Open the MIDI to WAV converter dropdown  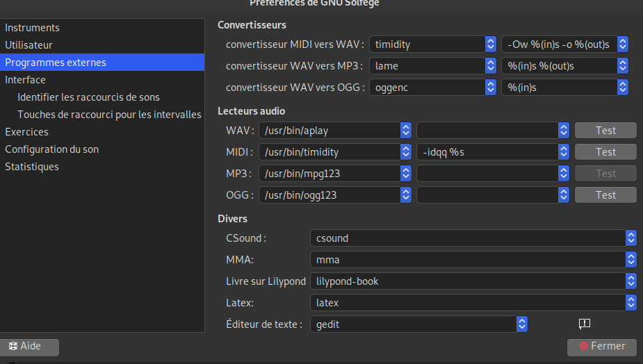(490, 44)
